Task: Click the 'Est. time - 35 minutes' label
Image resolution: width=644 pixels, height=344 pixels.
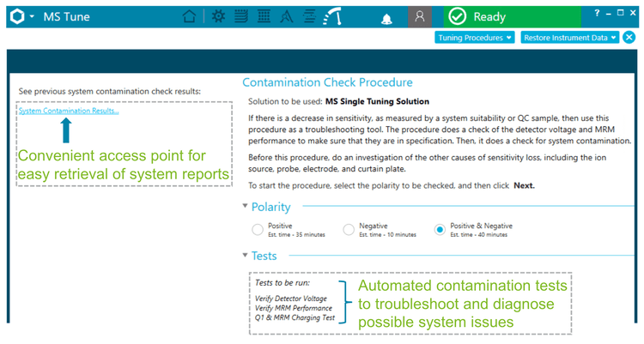Action: pyautogui.click(x=296, y=235)
